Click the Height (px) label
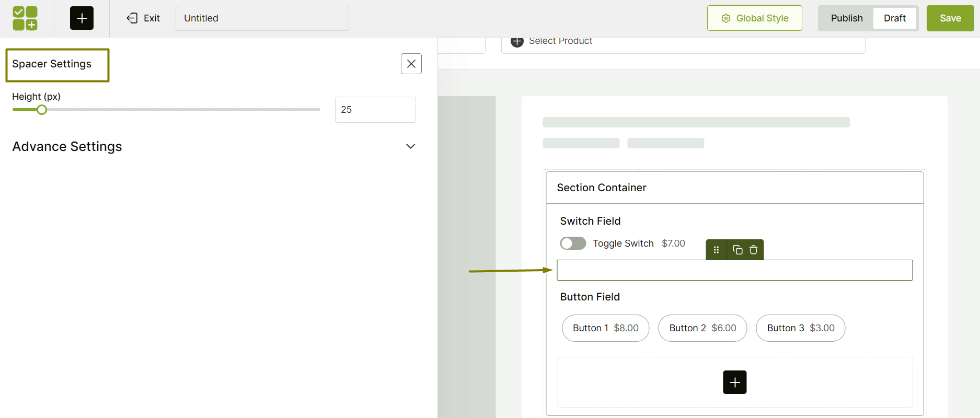980x418 pixels. coord(36,97)
